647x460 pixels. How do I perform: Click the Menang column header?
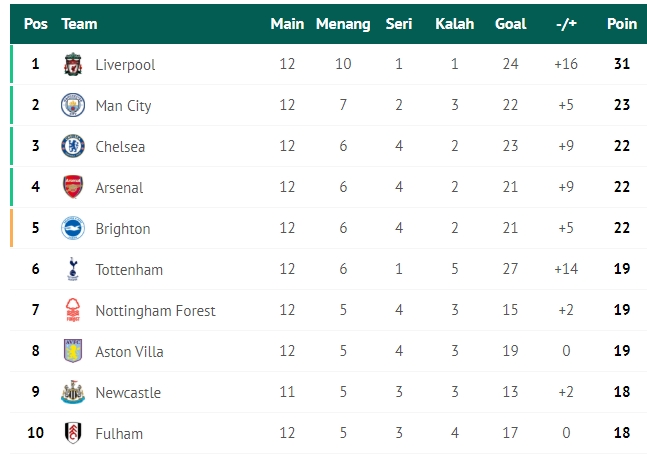[x=343, y=24]
